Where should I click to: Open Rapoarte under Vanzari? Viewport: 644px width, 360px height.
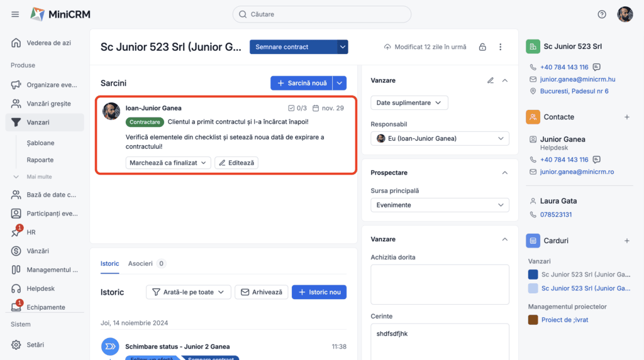[40, 160]
